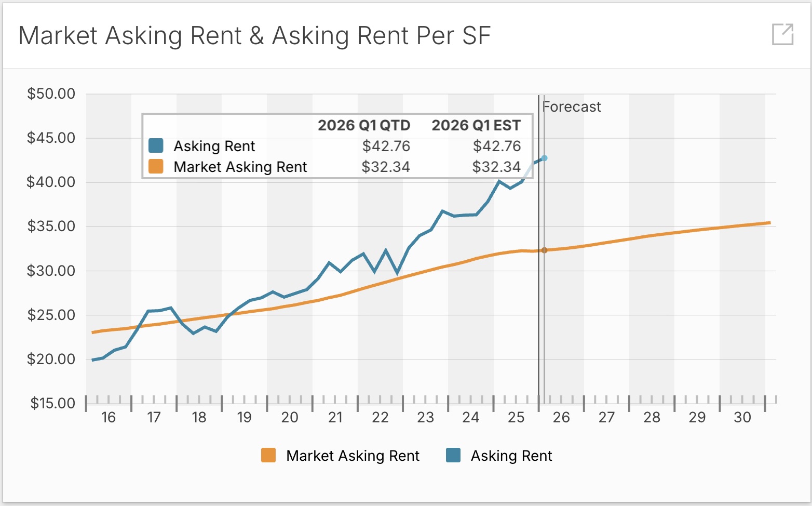This screenshot has height=506, width=812.
Task: Select the Forecast label
Action: point(571,106)
